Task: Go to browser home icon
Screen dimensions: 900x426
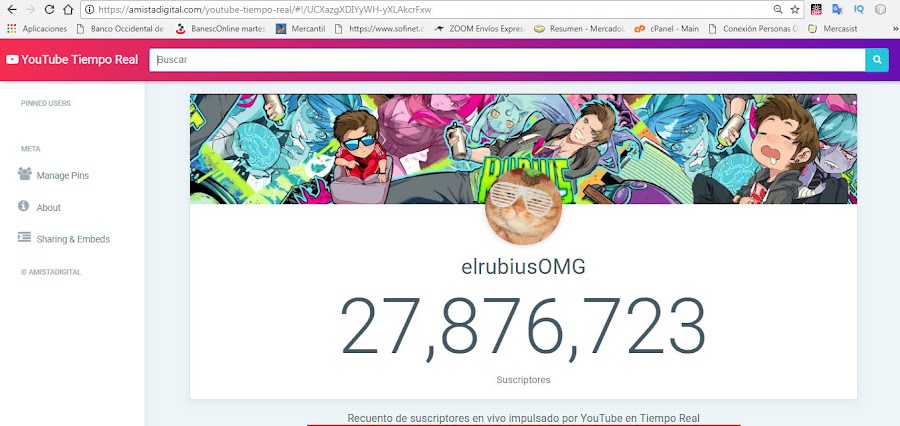Action: pyautogui.click(x=68, y=9)
